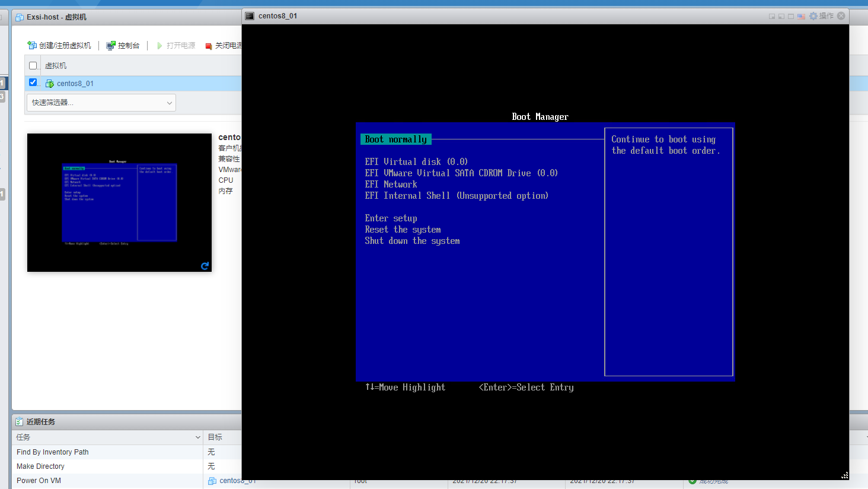Toggle select-all checkbox in 虚拟机 header
This screenshot has width=868, height=489.
point(33,66)
